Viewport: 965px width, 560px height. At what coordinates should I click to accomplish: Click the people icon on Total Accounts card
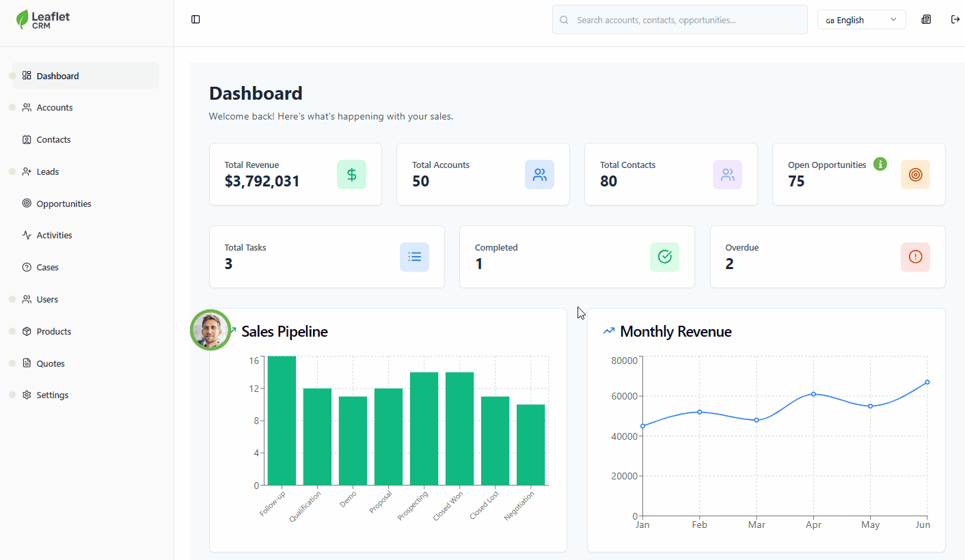(539, 174)
